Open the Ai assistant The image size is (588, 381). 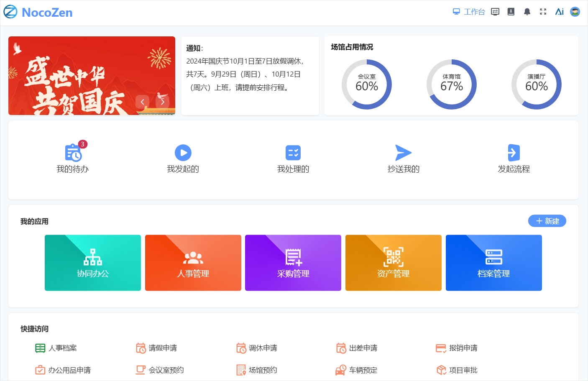[559, 12]
